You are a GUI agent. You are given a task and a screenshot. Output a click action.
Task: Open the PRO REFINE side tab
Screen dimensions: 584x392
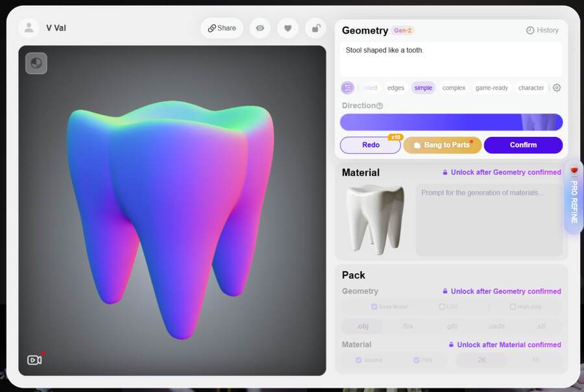(574, 197)
